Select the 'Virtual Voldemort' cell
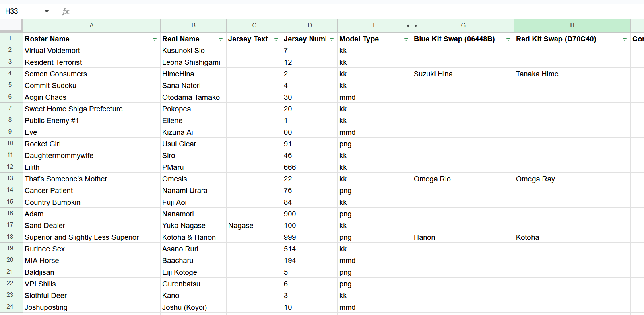Viewport: 644px width, 315px height. pyautogui.click(x=92, y=50)
